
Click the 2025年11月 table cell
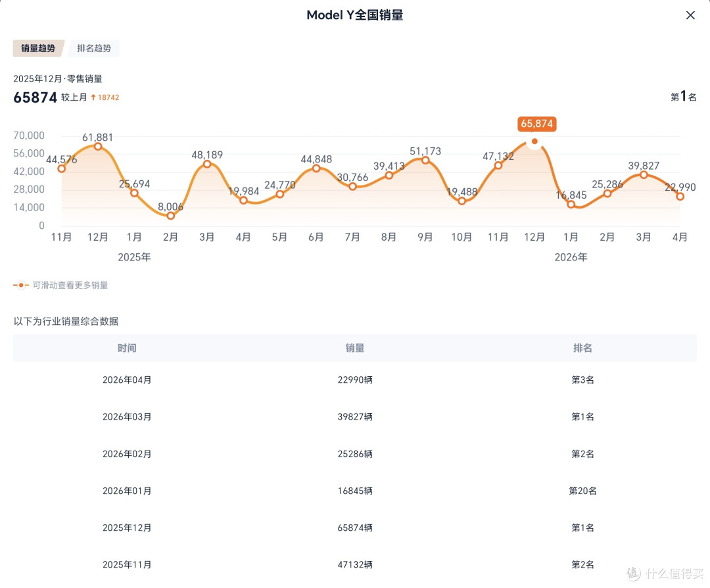(127, 564)
